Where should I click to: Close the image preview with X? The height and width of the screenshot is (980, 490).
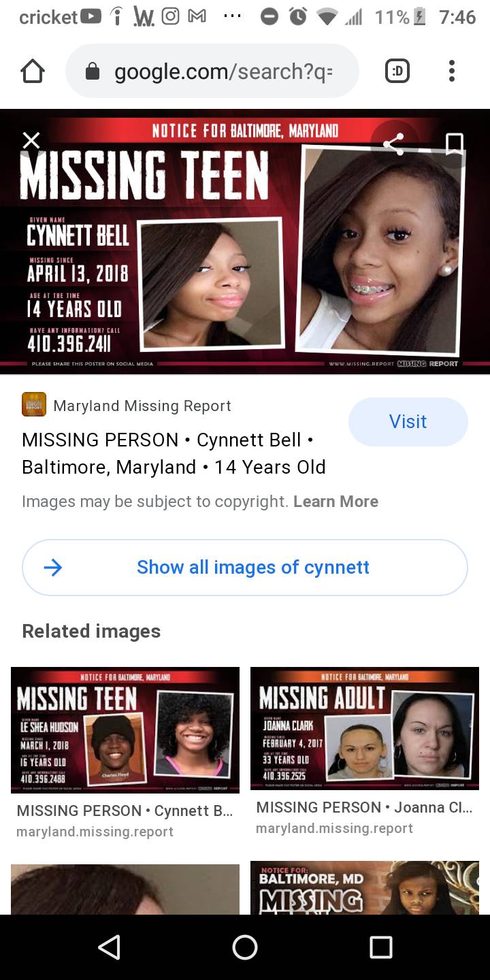31,140
